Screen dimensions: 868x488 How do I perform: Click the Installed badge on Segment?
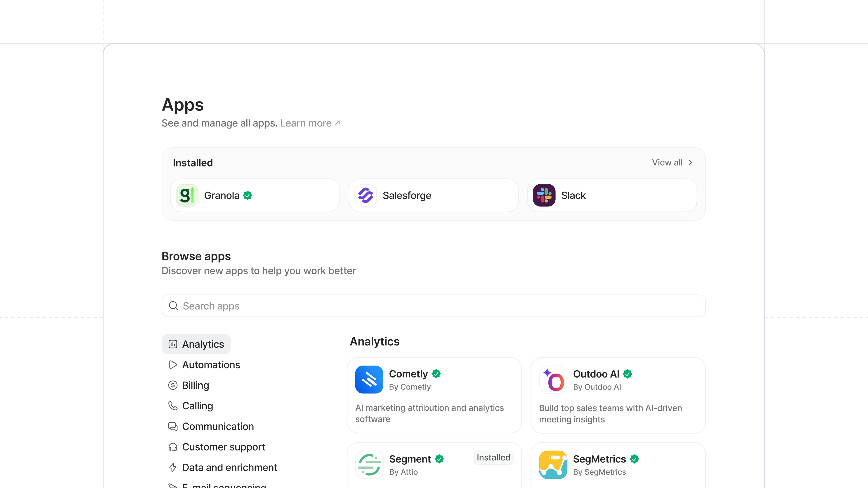click(x=493, y=457)
